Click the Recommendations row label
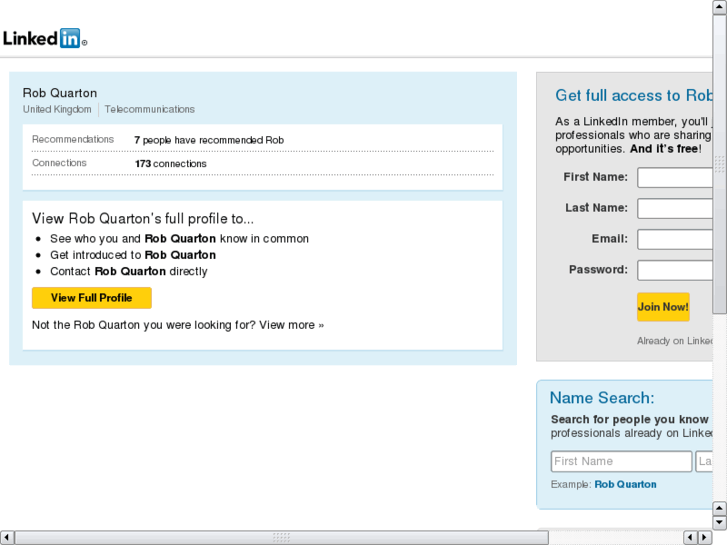Image resolution: width=727 pixels, height=545 pixels. coord(73,140)
